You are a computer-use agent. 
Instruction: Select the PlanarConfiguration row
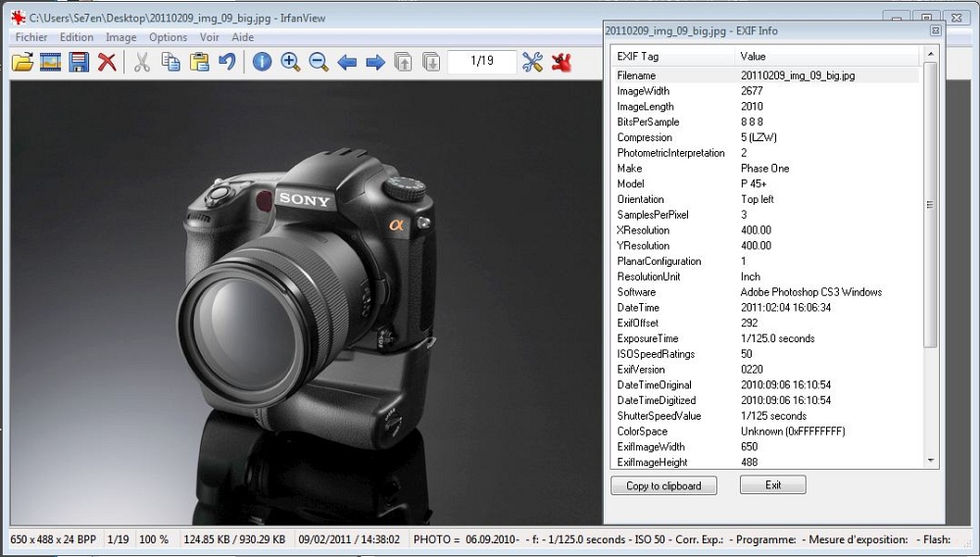(x=765, y=261)
